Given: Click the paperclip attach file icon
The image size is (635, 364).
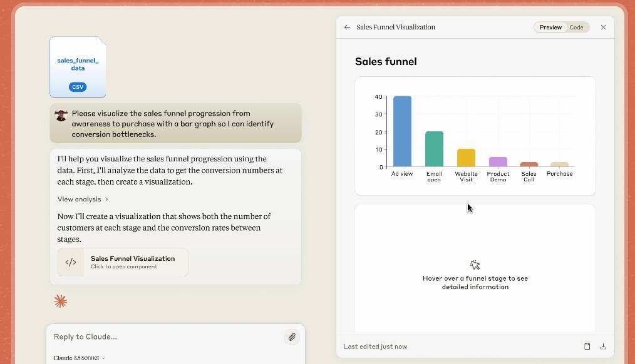Looking at the screenshot, I should (292, 337).
